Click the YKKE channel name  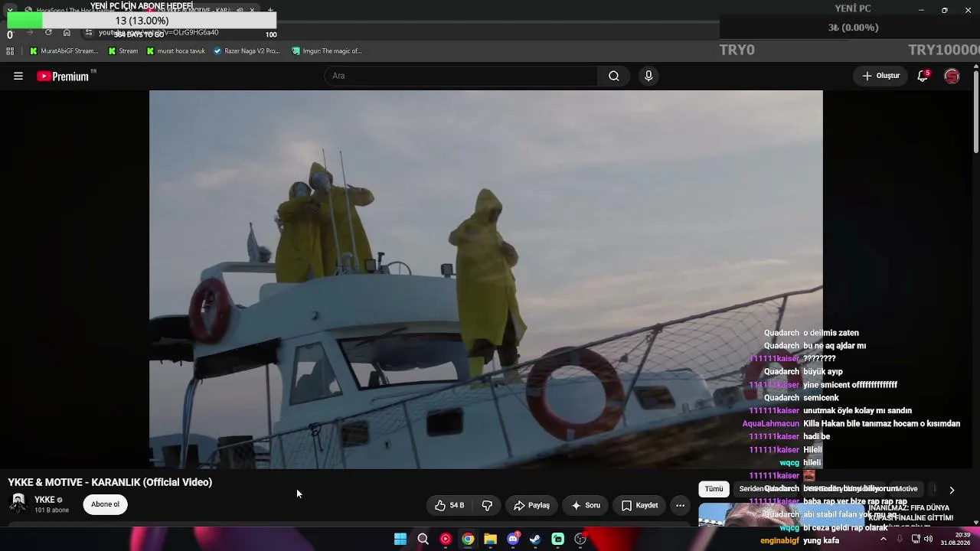[x=44, y=500]
